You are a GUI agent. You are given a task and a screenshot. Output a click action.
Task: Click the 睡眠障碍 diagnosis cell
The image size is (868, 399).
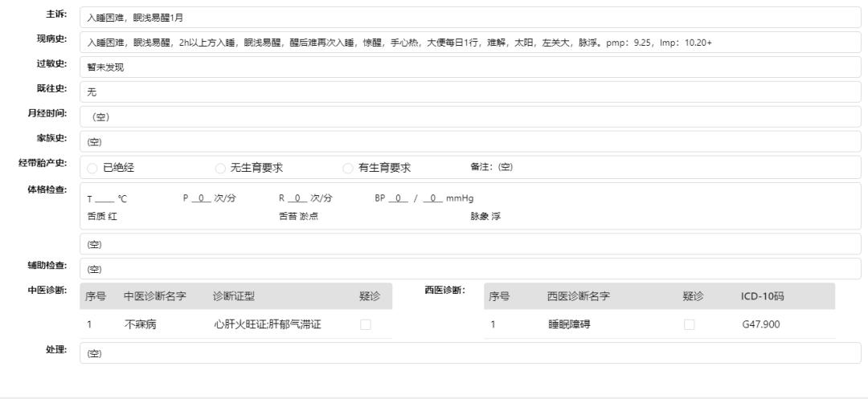point(569,324)
